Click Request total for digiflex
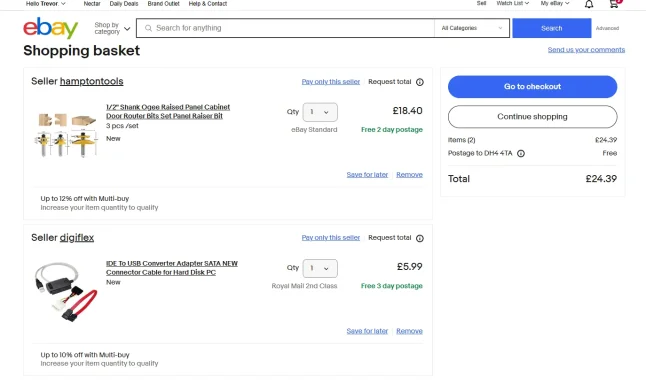Viewport: 646px width, 384px height. 390,238
